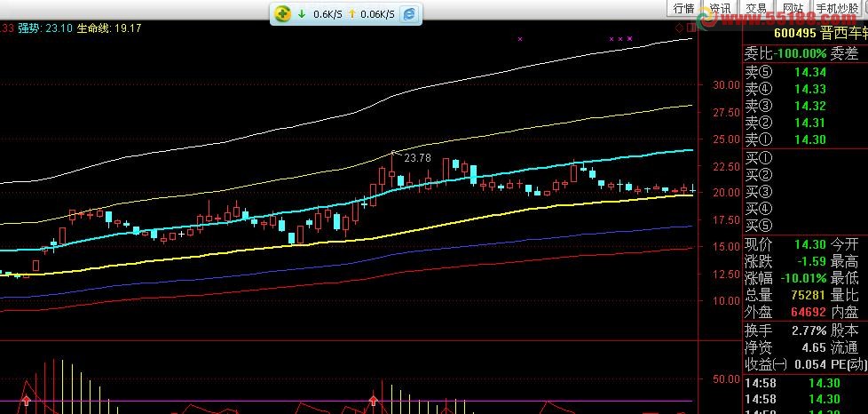Open the 网站 tab
868x414 pixels.
tap(793, 8)
